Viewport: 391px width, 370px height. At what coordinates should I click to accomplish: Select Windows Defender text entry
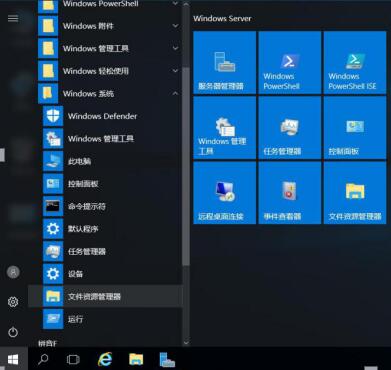pos(102,116)
